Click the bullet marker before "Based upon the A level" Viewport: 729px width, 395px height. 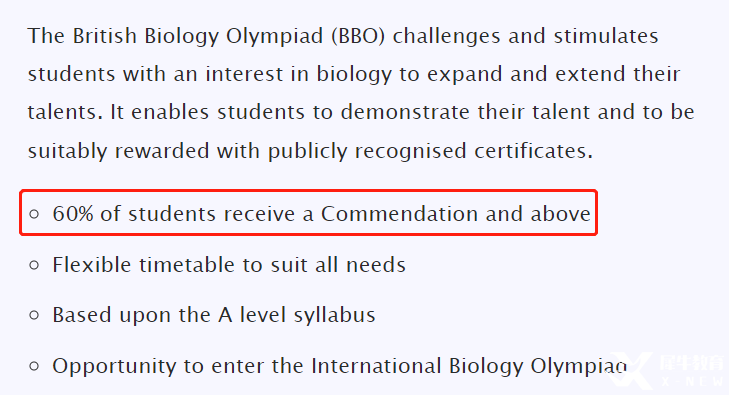point(34,315)
